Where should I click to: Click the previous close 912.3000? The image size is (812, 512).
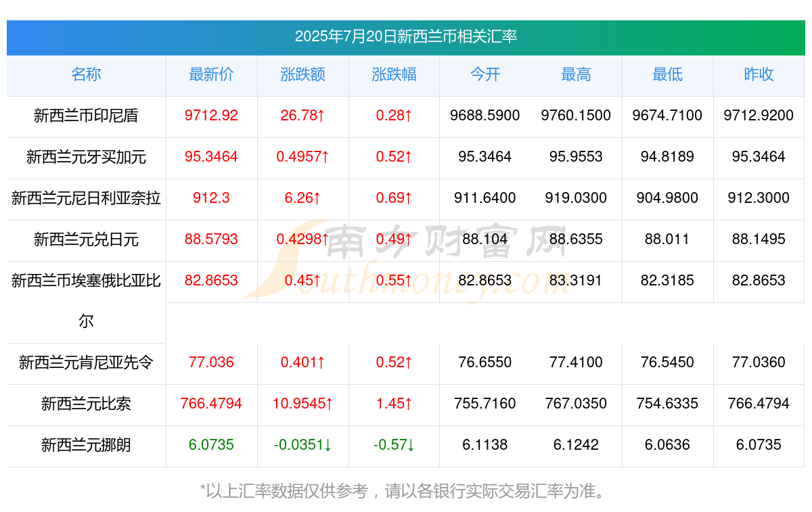click(759, 198)
